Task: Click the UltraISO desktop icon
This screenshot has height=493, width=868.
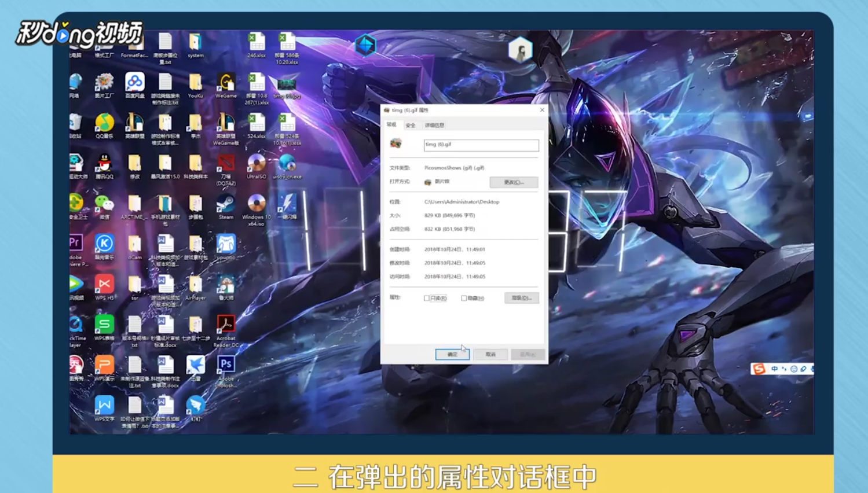Action: 256,167
